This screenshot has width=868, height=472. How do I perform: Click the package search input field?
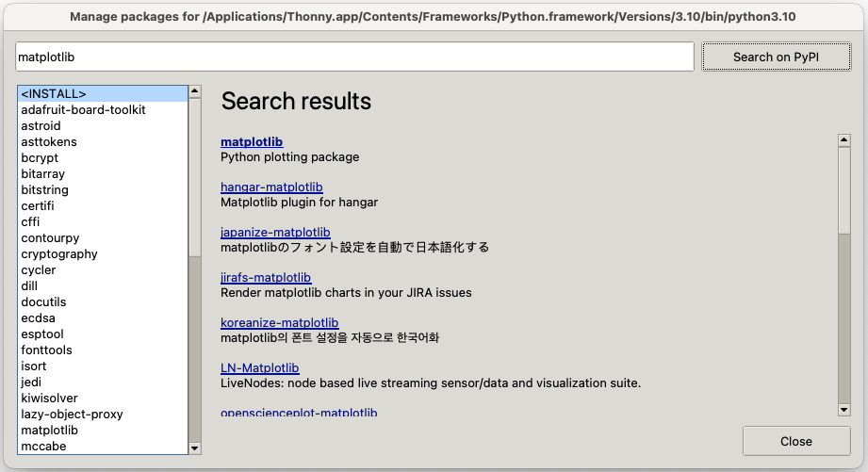point(354,57)
